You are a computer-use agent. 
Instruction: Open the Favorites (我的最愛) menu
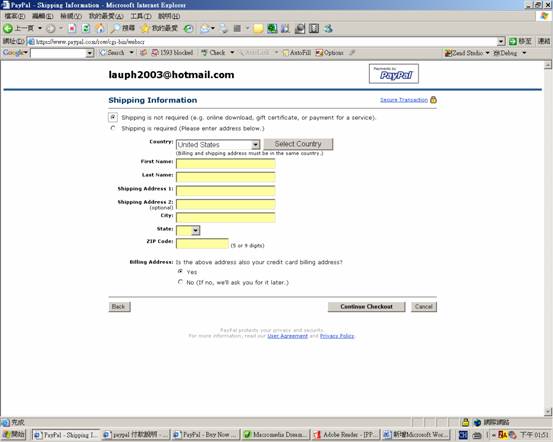[106, 16]
